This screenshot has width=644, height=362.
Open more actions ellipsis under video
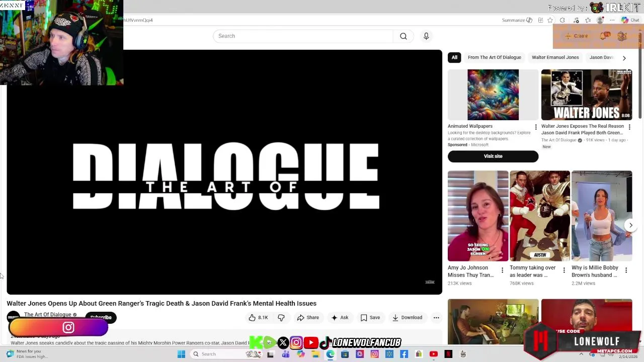coord(436,318)
